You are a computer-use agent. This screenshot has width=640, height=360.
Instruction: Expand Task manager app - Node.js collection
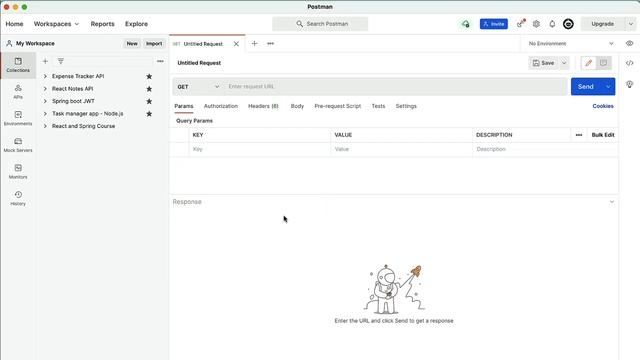click(x=45, y=113)
